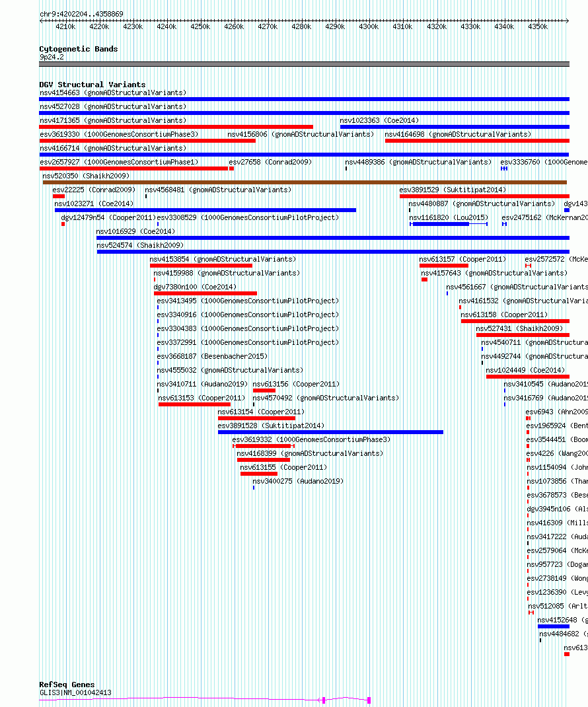
Task: Select the 9p24.2 cytogenetic band bar
Action: (304, 64)
